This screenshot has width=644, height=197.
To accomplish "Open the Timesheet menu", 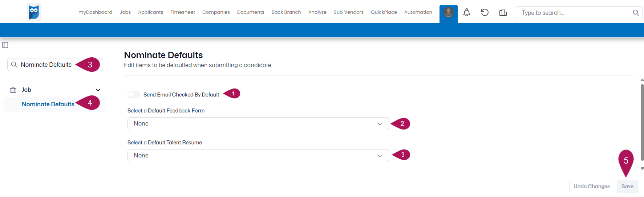I will (x=183, y=12).
